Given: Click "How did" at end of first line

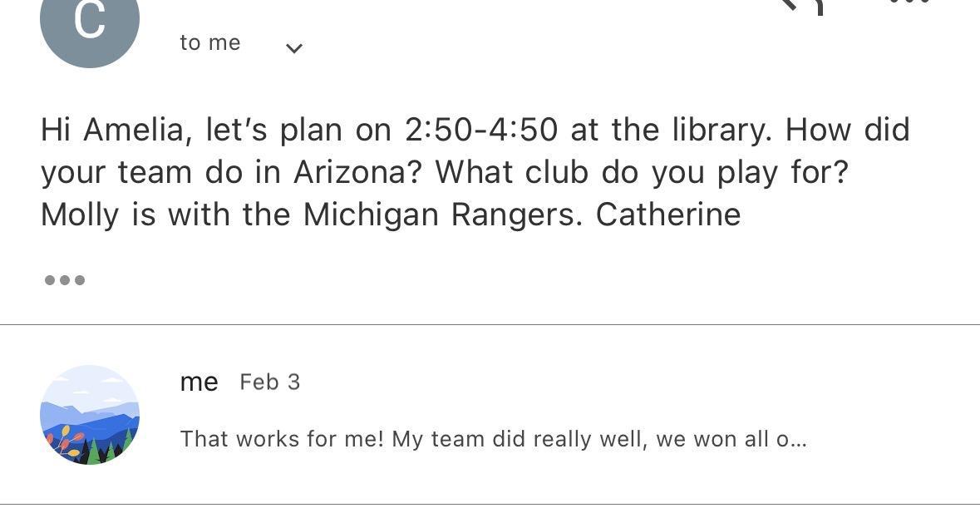Looking at the screenshot, I should click(847, 130).
